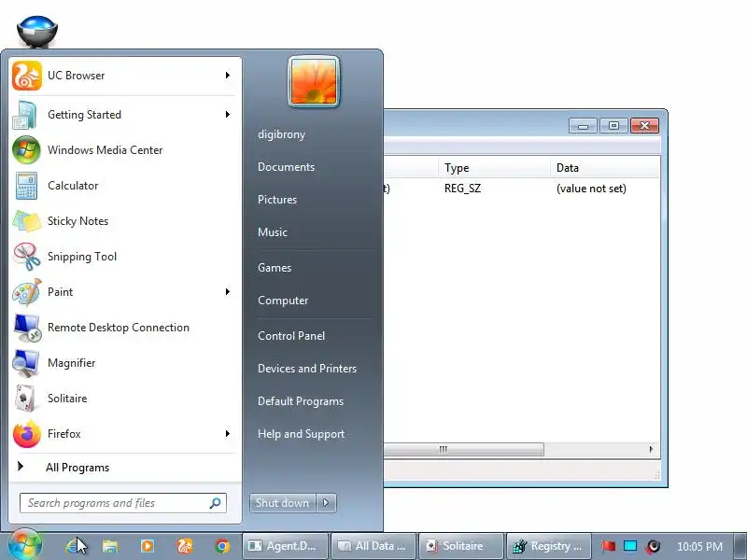Switch to the Agent.D... taskbar window
747x560 pixels.
click(285, 546)
